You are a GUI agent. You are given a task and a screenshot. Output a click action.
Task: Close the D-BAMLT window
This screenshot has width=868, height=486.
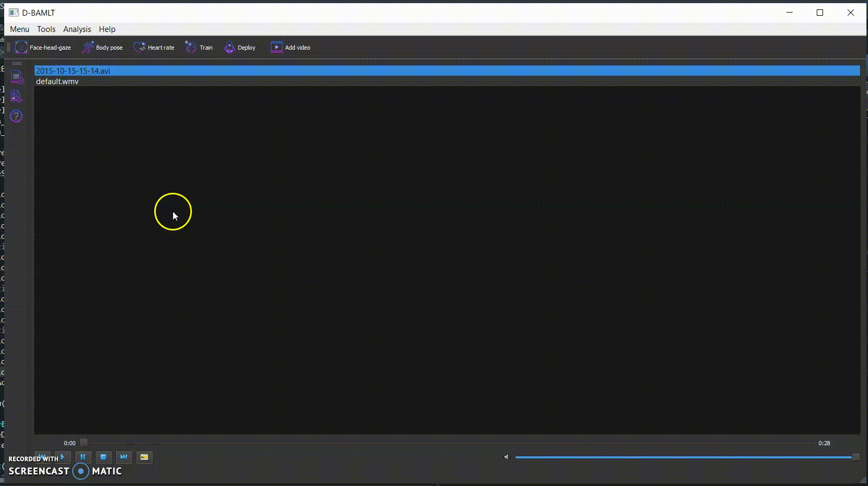click(x=851, y=13)
